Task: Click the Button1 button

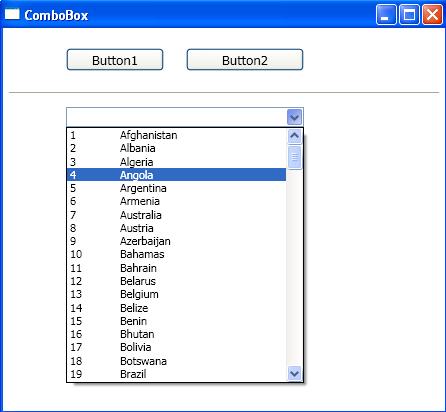Action: point(115,60)
